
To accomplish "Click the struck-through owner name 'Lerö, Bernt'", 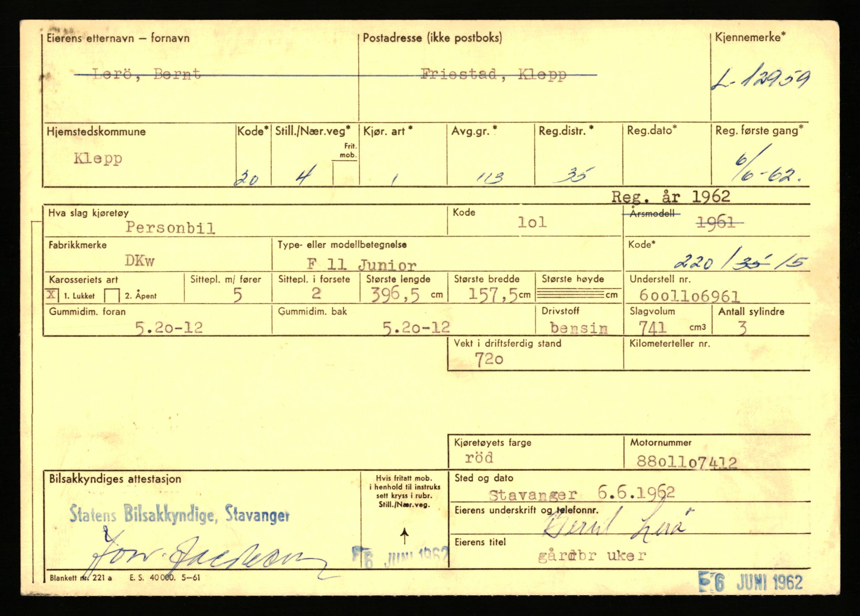I will pos(146,75).
